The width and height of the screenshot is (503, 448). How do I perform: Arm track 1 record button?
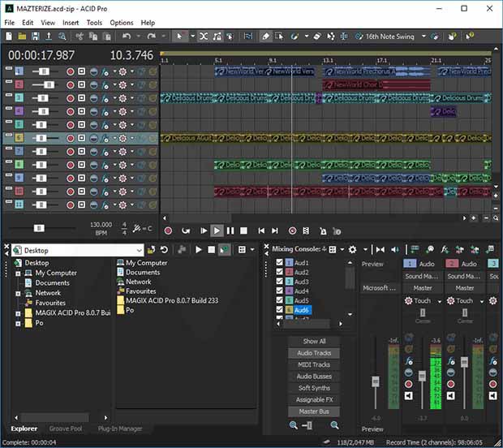71,71
